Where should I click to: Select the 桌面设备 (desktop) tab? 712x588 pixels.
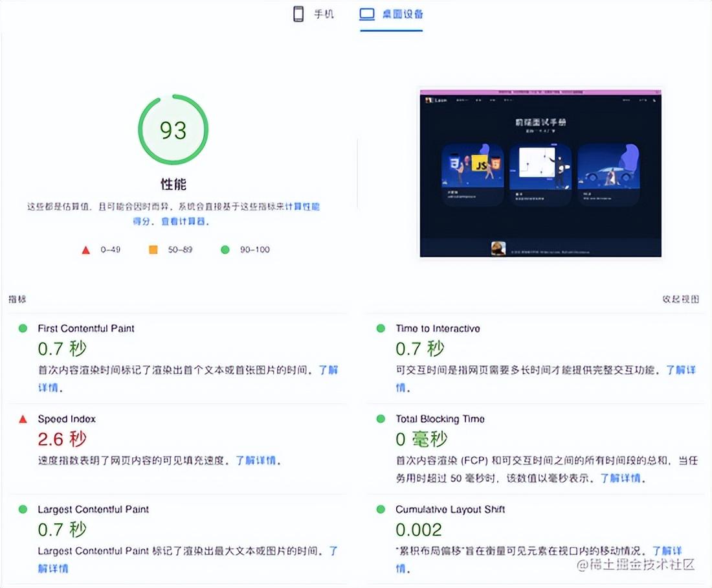pyautogui.click(x=391, y=14)
